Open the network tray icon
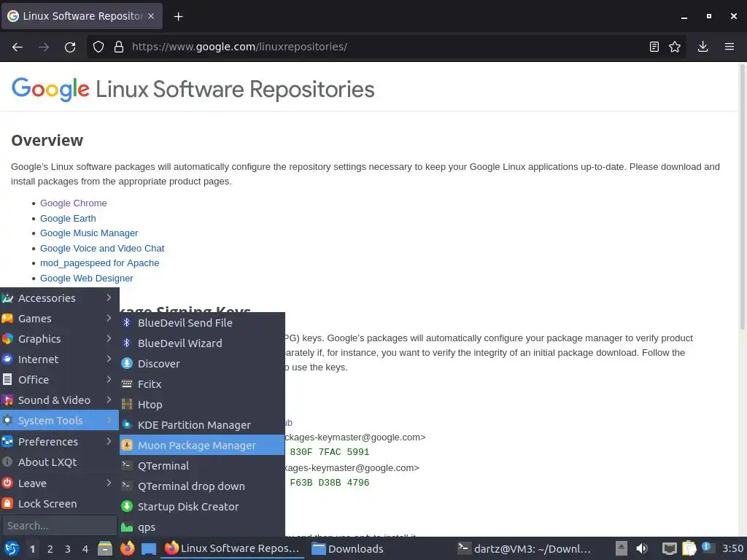Viewport: 747px width, 560px height. [x=670, y=548]
